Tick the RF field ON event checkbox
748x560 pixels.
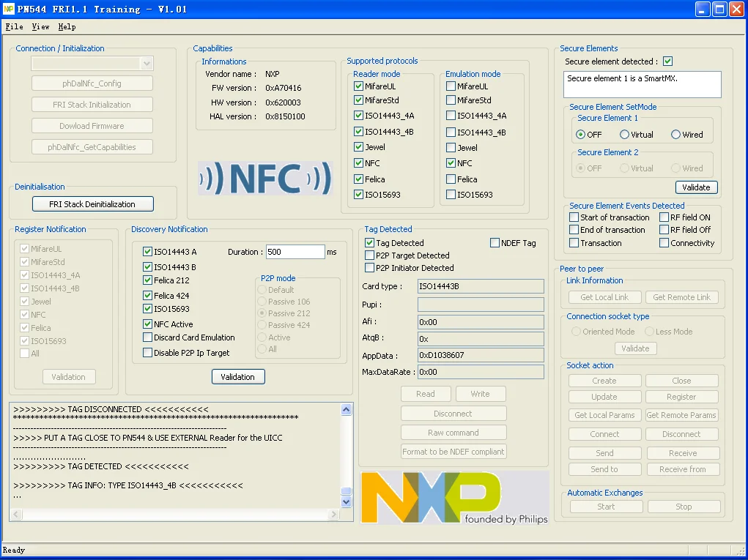click(664, 217)
